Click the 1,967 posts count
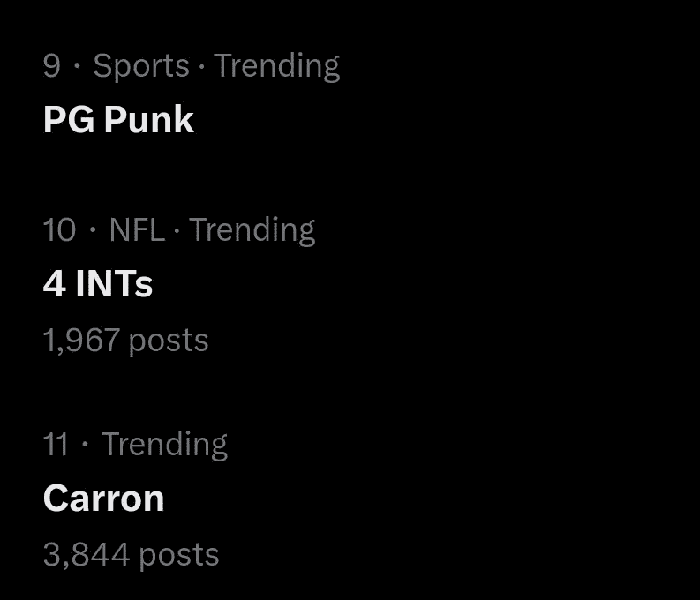The width and height of the screenshot is (700, 600). click(125, 340)
